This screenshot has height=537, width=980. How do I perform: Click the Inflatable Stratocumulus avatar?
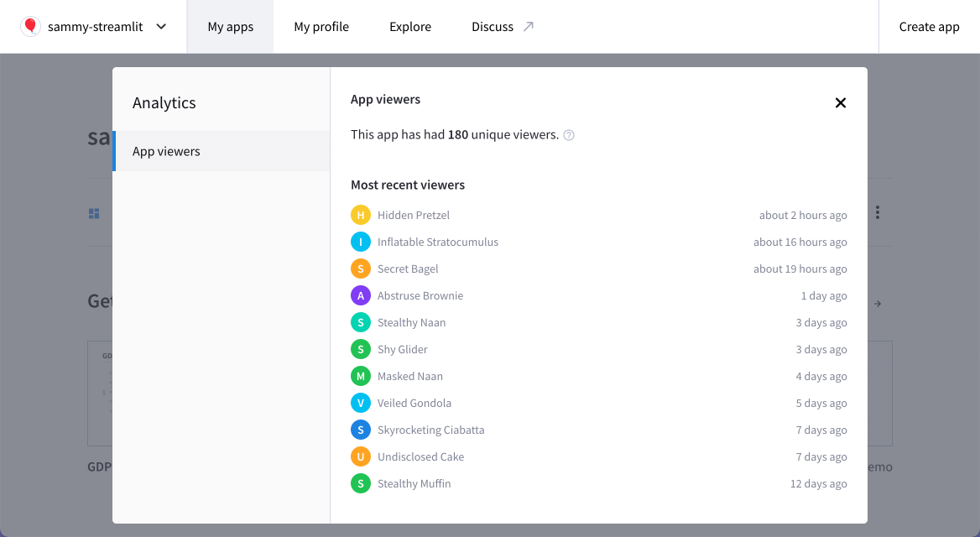click(x=361, y=242)
